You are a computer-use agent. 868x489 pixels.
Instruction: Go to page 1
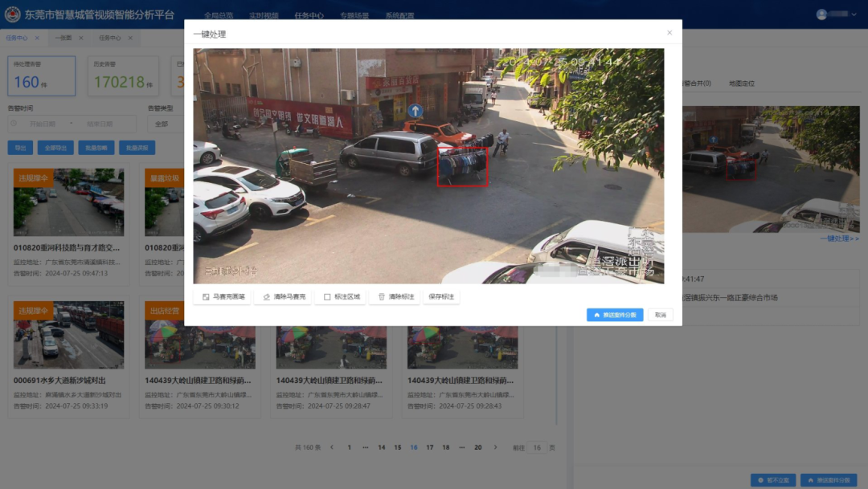[350, 447]
